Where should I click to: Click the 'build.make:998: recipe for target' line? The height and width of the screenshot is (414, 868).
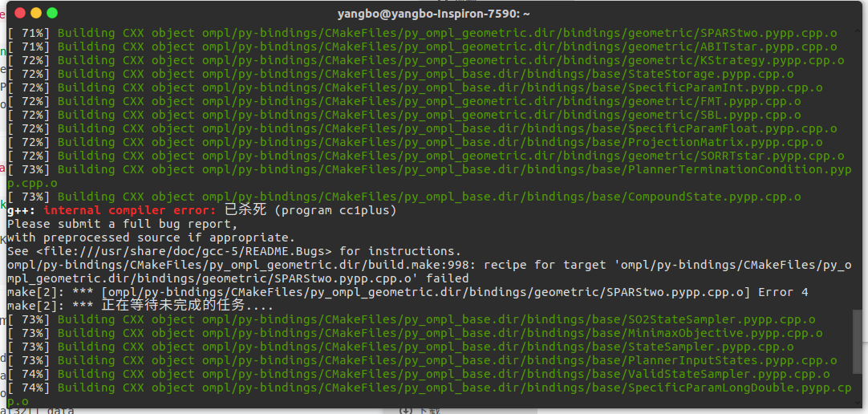(x=429, y=272)
